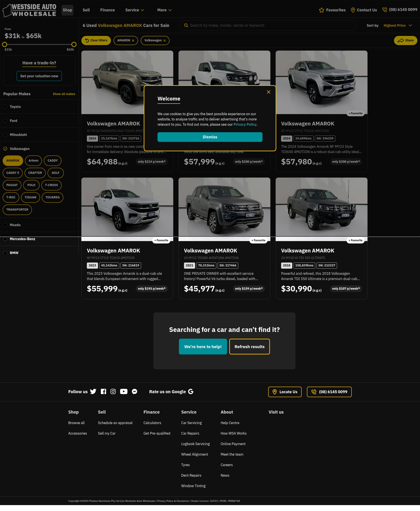Viewport: 420px width, 511px height.
Task: Click the maximum price slider handle
Action: point(74,45)
